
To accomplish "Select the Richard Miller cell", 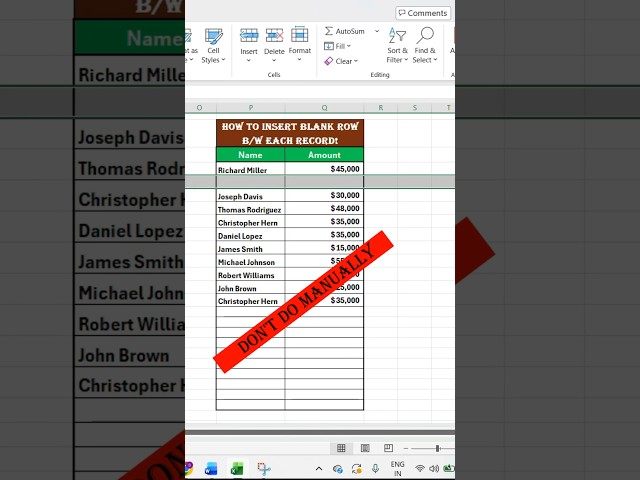I will pyautogui.click(x=250, y=169).
